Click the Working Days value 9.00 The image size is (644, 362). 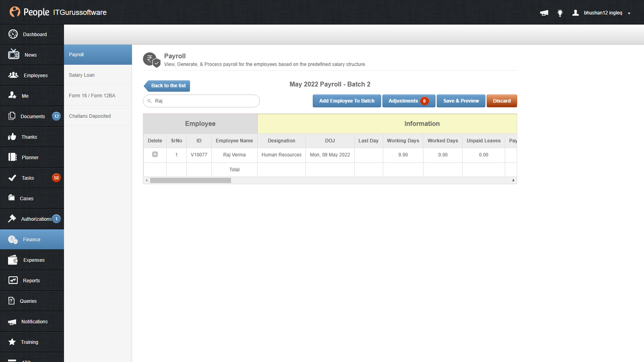pyautogui.click(x=403, y=155)
